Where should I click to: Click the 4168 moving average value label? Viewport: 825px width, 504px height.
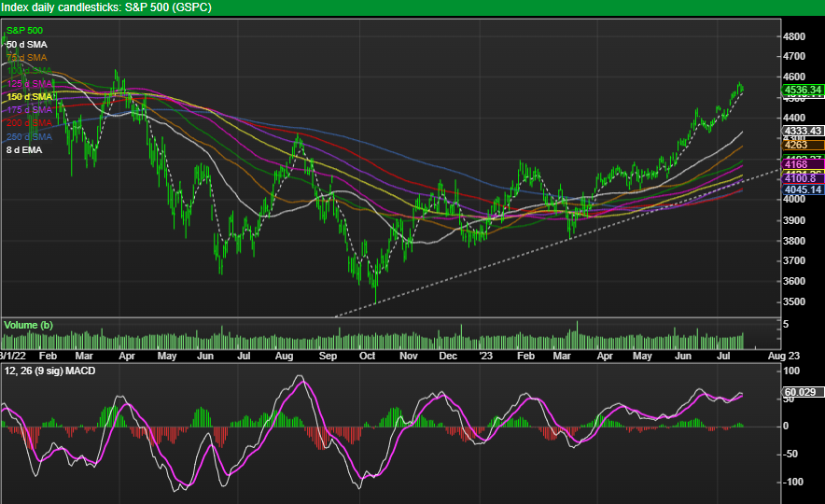click(803, 164)
